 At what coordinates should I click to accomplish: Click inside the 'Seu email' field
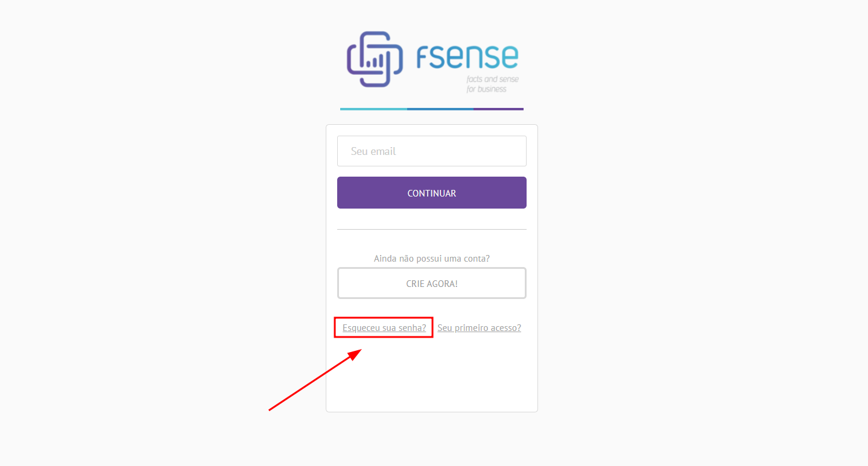[431, 151]
